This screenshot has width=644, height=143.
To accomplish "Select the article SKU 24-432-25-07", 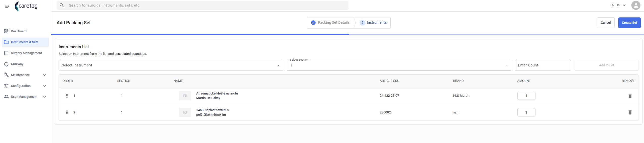I will click(389, 96).
